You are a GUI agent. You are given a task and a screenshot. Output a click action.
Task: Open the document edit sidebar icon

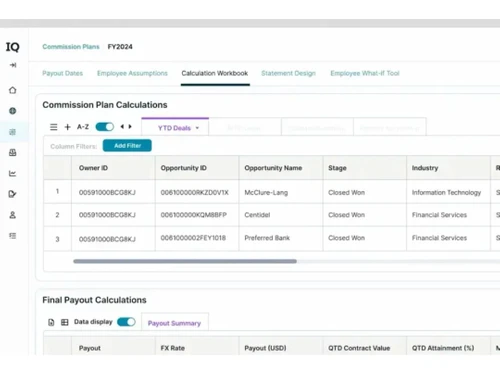point(13,194)
